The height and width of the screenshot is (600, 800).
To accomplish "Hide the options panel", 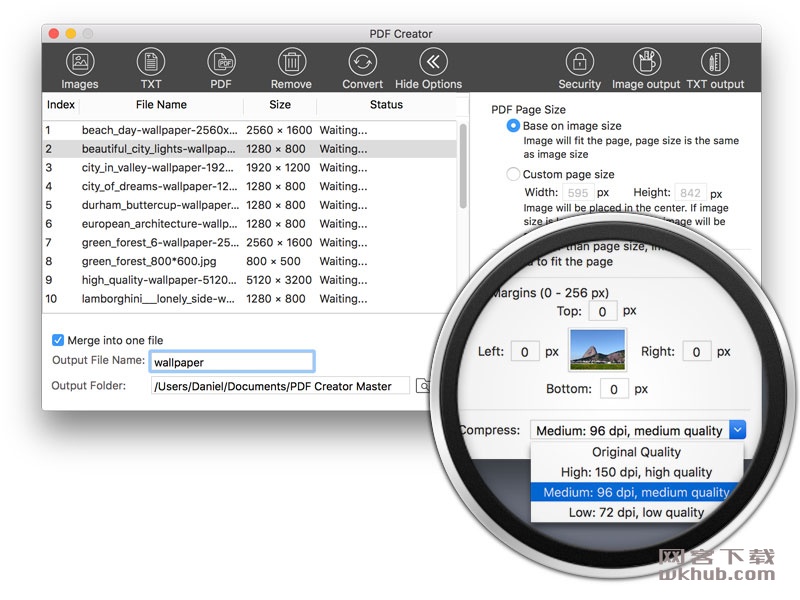I will click(433, 62).
